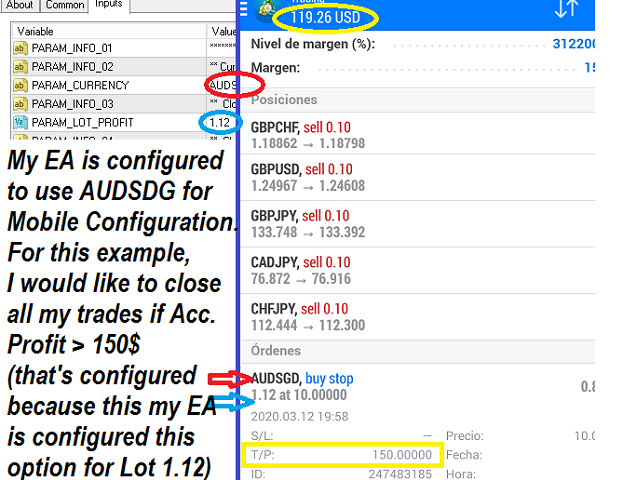Tap the 119.26 USD balance text

pyautogui.click(x=325, y=18)
